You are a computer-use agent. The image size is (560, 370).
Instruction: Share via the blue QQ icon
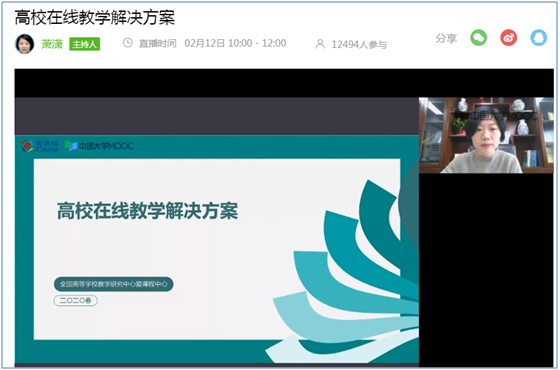[x=539, y=38]
